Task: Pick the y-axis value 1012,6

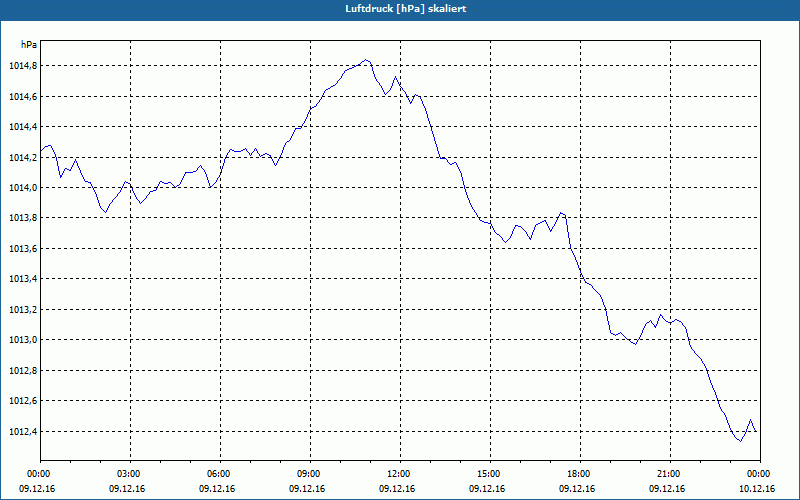Action: 23,401
